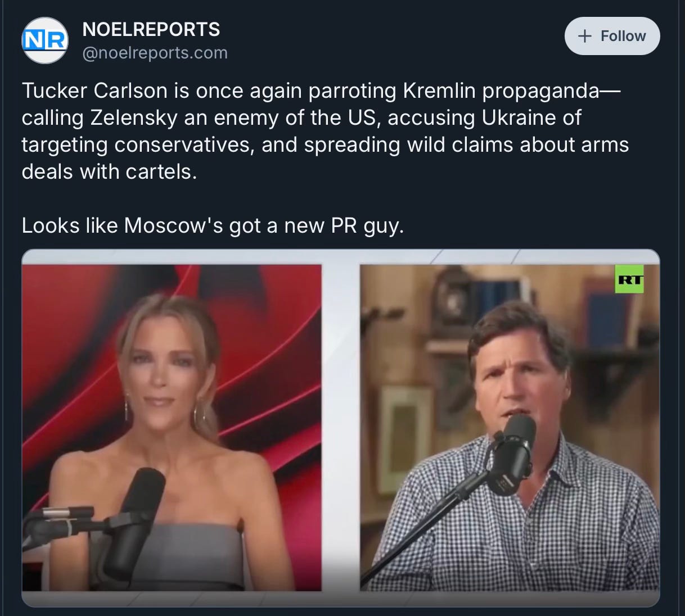Open the NR profile avatar
685x616 pixels.
tap(45, 40)
